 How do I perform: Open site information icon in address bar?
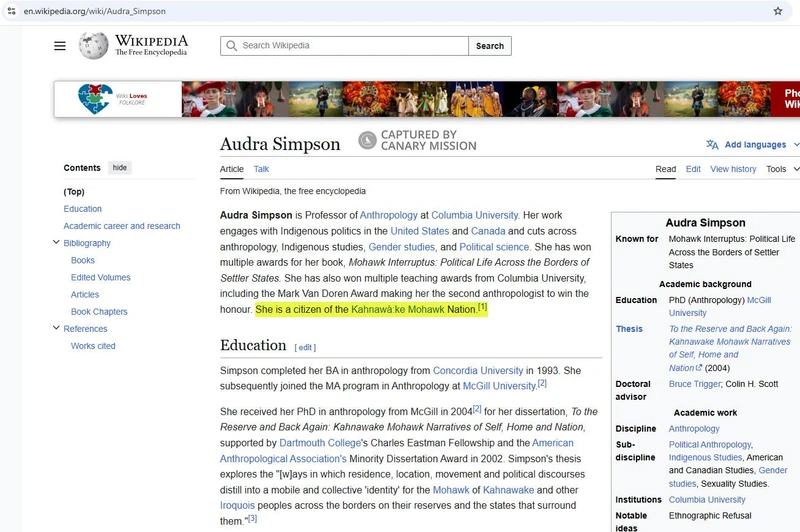click(11, 11)
